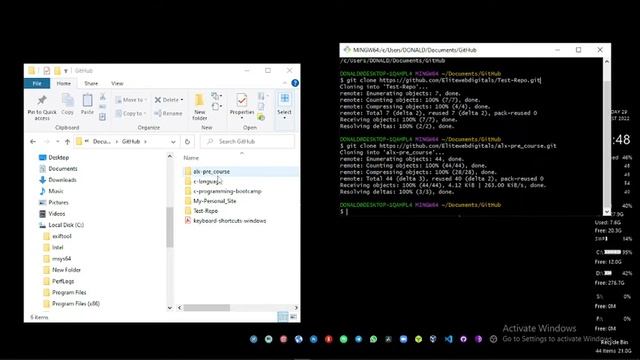Switch to the Home ribbon tab
The height and width of the screenshot is (360, 640).
coord(64,83)
